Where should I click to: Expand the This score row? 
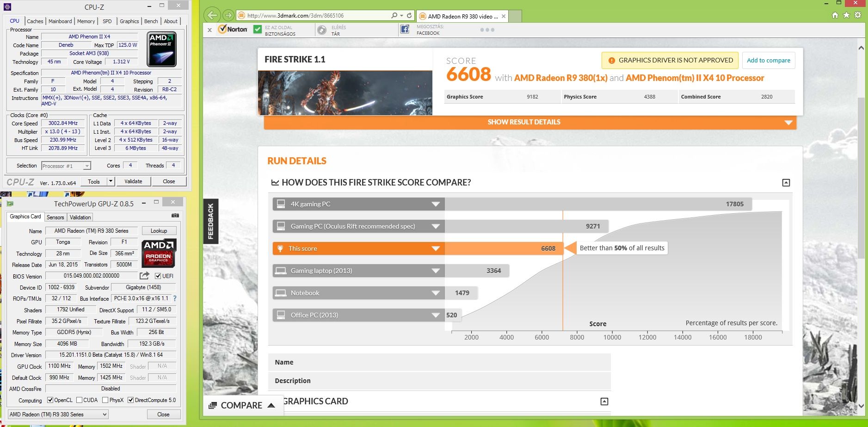[x=435, y=248]
